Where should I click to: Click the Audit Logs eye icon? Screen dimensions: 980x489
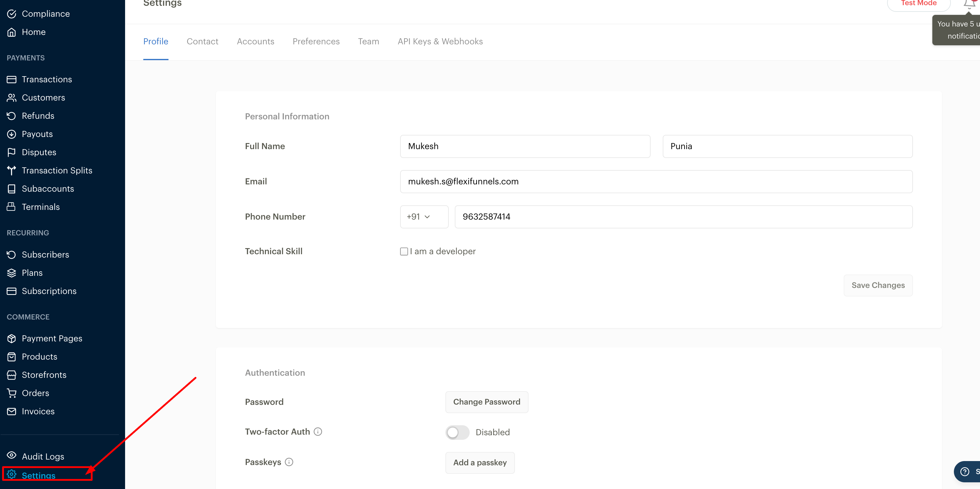[x=12, y=456]
